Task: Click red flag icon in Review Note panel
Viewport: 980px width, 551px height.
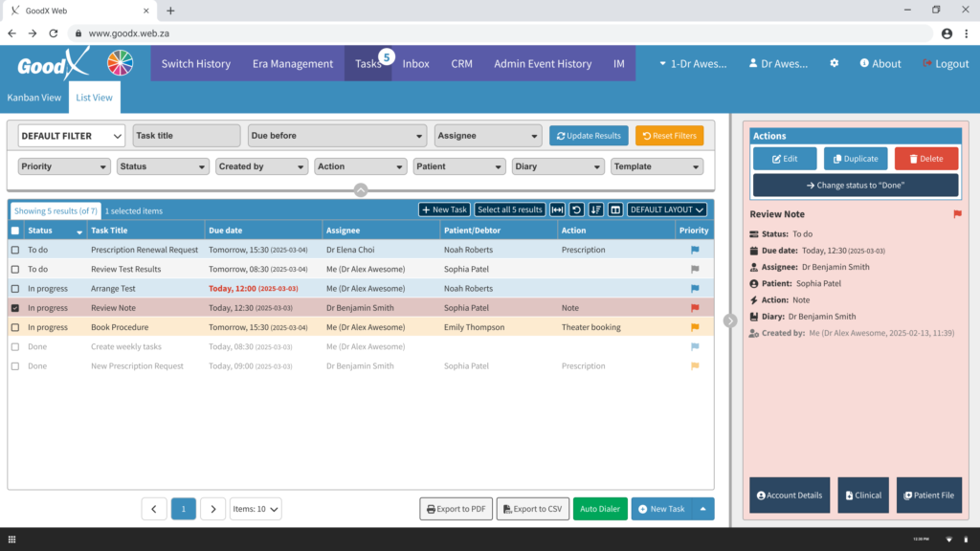Action: (x=957, y=214)
